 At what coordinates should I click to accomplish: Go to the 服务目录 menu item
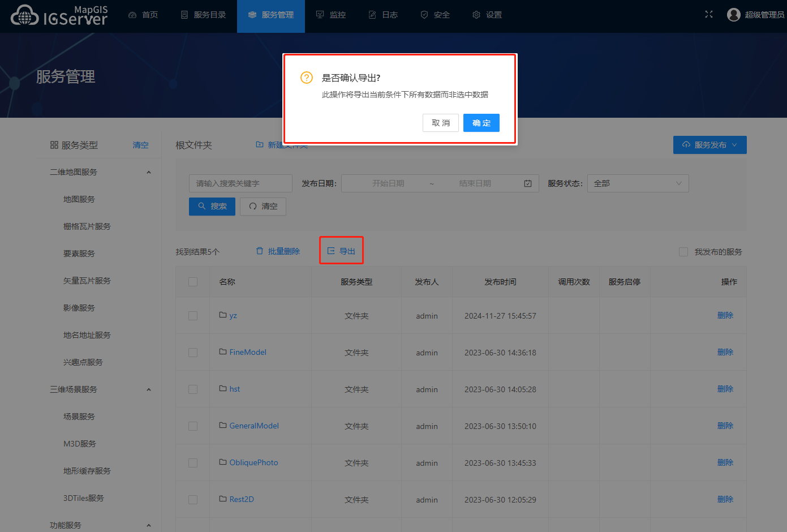tap(204, 15)
